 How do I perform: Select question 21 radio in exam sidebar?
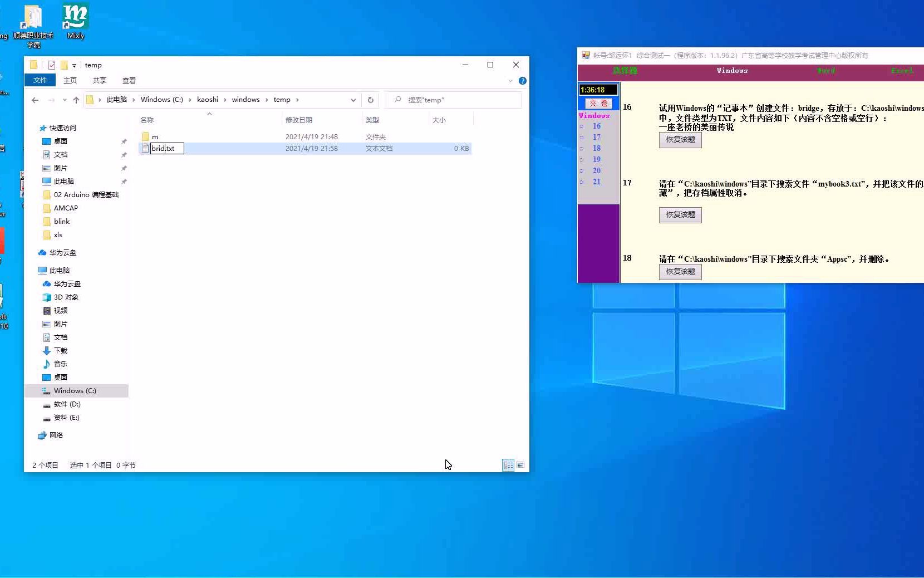pos(582,182)
